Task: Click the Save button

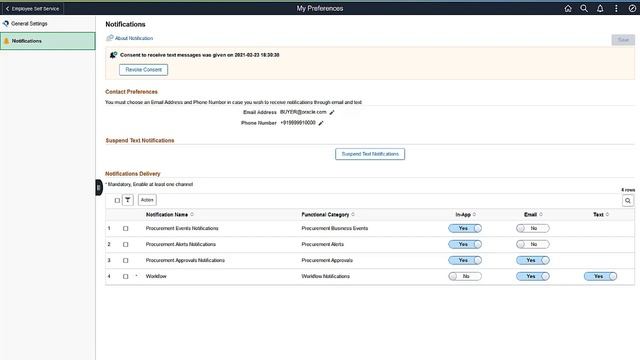Action: 623,40
